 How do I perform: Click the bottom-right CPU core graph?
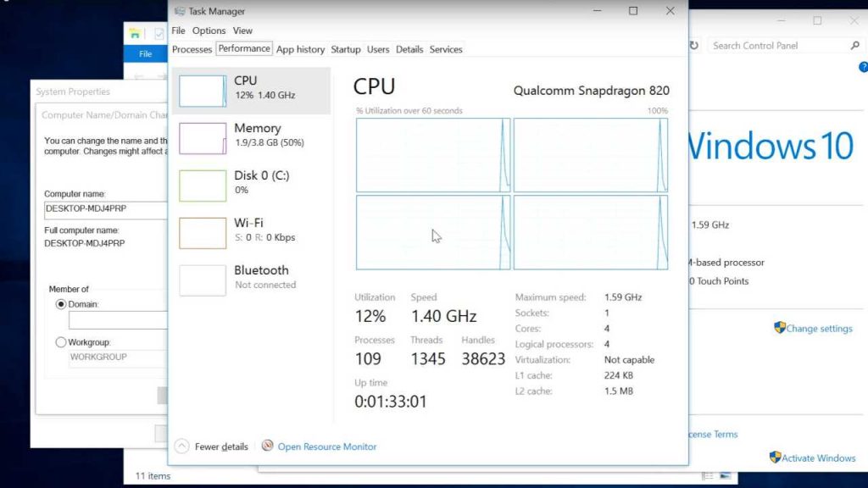[591, 232]
